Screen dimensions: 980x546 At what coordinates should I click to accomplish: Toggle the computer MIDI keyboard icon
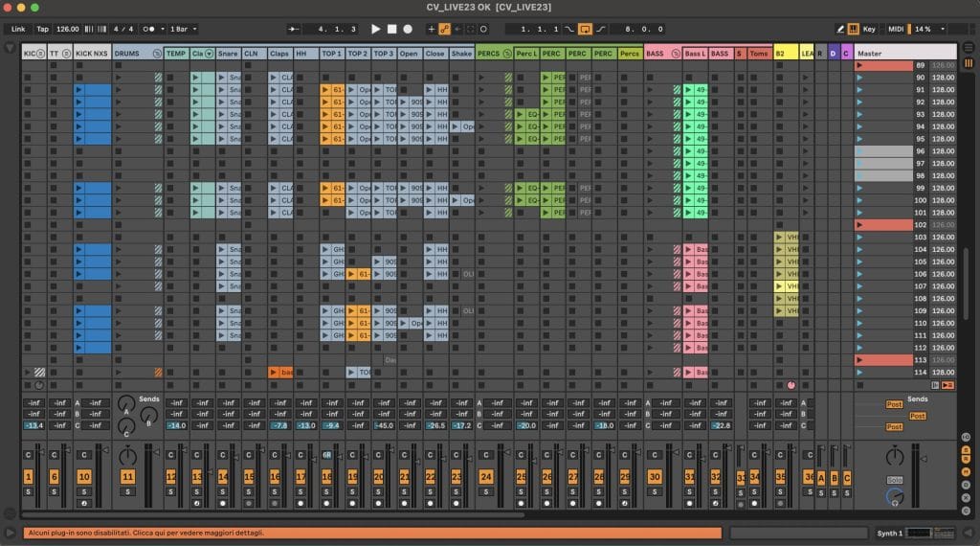click(x=854, y=29)
